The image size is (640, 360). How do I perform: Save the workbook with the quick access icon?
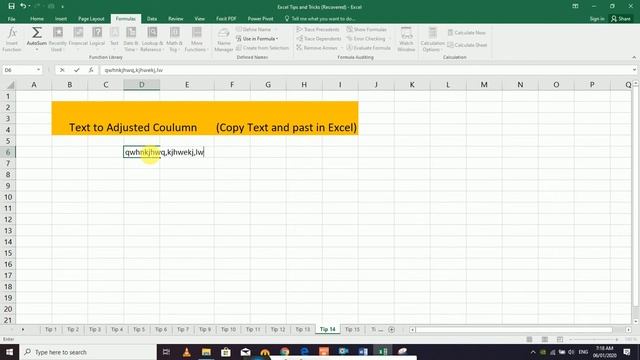11,6
